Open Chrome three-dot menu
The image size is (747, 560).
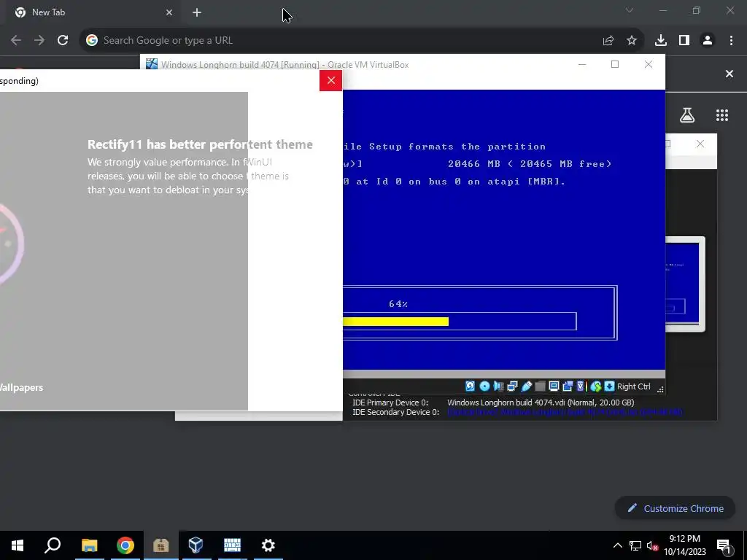[x=731, y=41]
